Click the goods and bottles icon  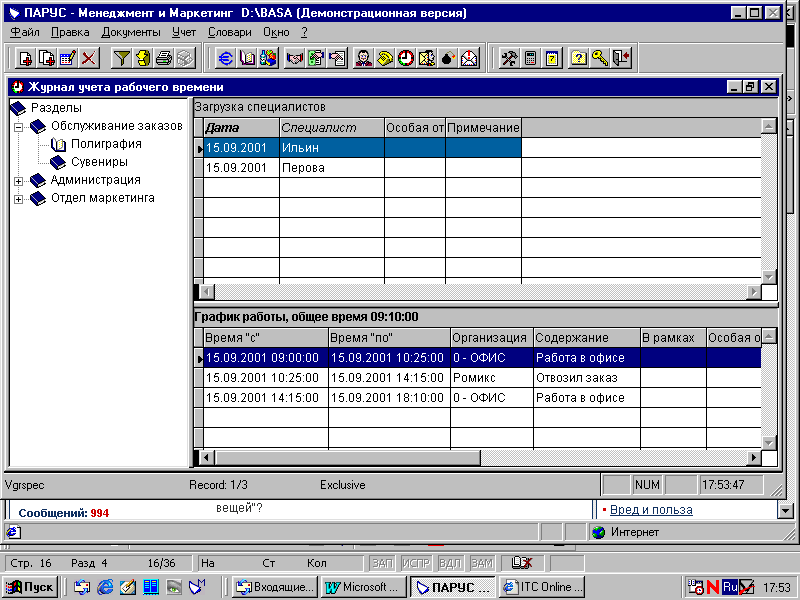268,58
